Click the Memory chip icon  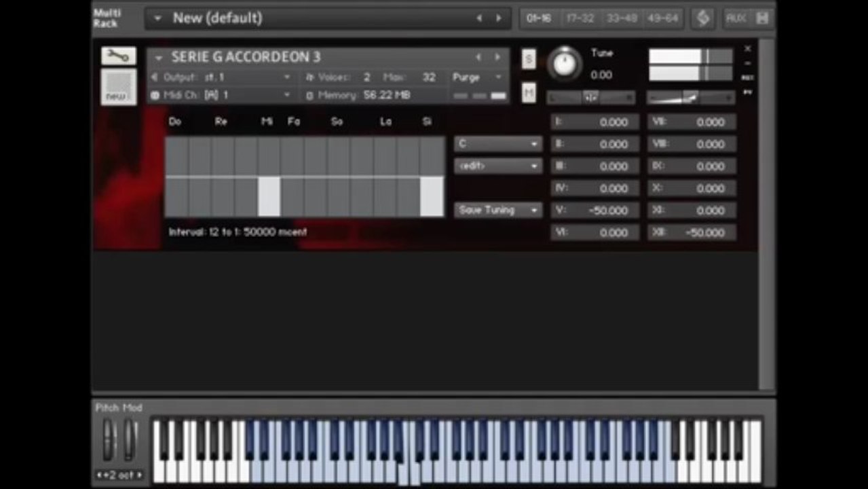[x=309, y=95]
